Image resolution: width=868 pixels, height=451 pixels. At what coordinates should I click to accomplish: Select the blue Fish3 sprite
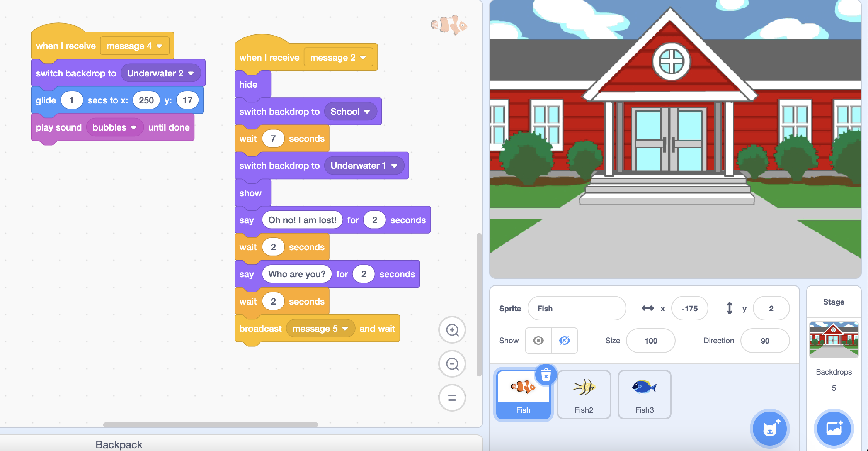tap(644, 394)
